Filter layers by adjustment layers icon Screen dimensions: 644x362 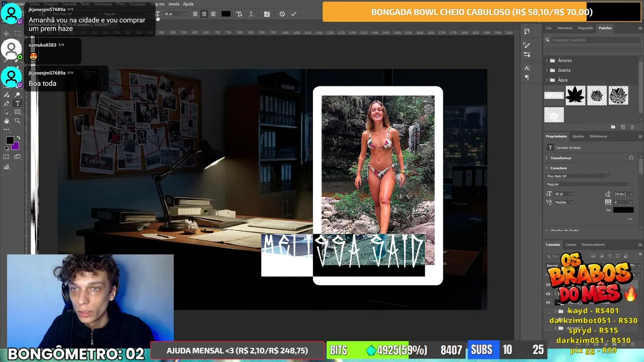point(601,256)
